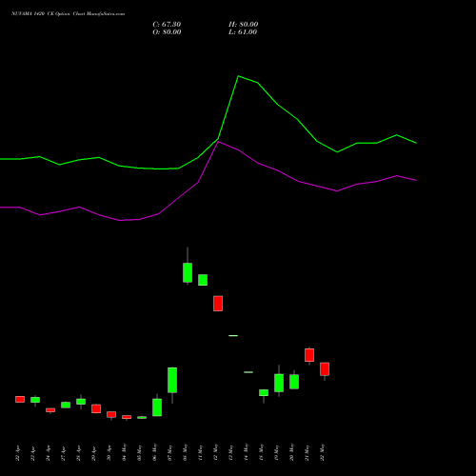This screenshot has height=476, width=476.
Task: Select the tall green candlestick for 07 May
Action: pos(172,380)
